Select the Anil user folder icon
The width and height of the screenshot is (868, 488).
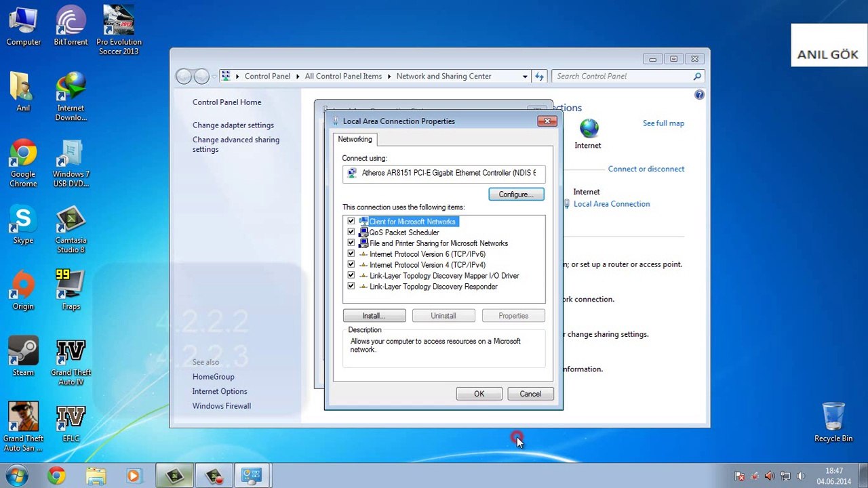point(23,92)
